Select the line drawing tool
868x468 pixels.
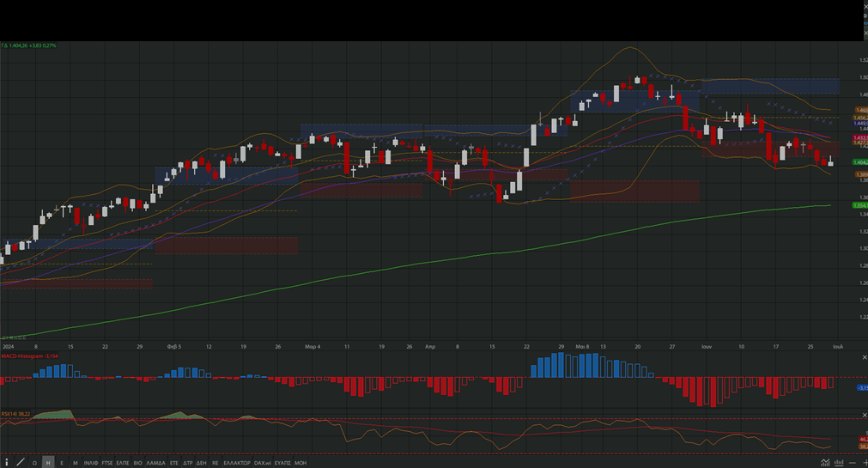click(21, 463)
